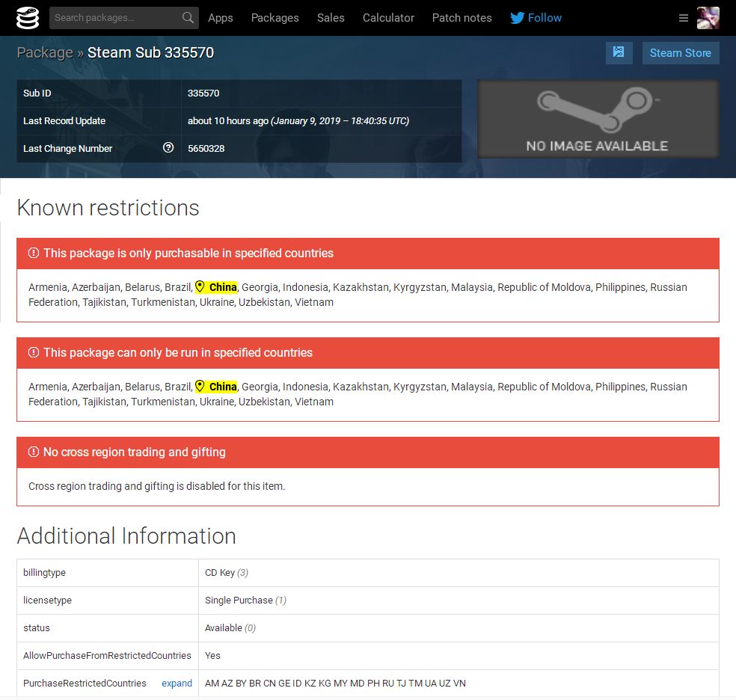Click highlighted China in run countries
The height and width of the screenshot is (700, 736).
click(x=223, y=387)
